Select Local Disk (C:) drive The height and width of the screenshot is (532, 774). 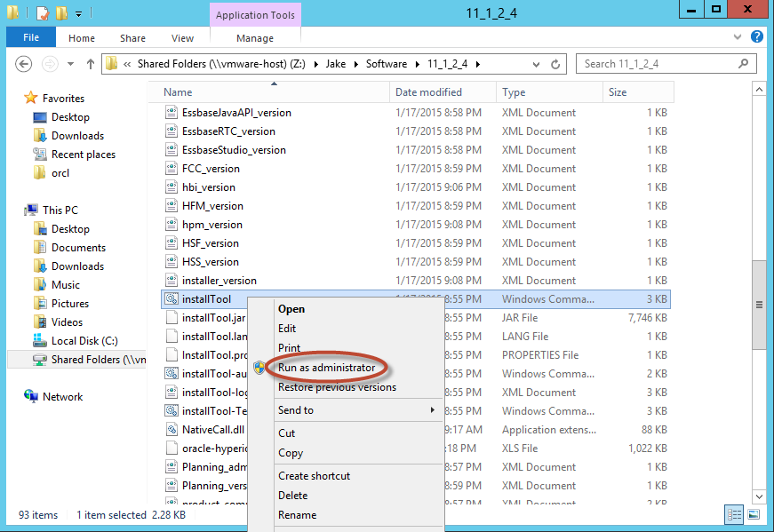coord(84,341)
